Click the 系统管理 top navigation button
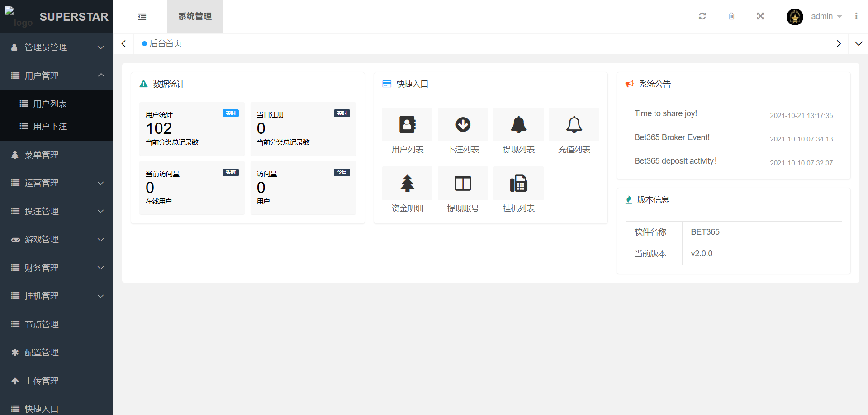The height and width of the screenshot is (415, 868). [195, 17]
